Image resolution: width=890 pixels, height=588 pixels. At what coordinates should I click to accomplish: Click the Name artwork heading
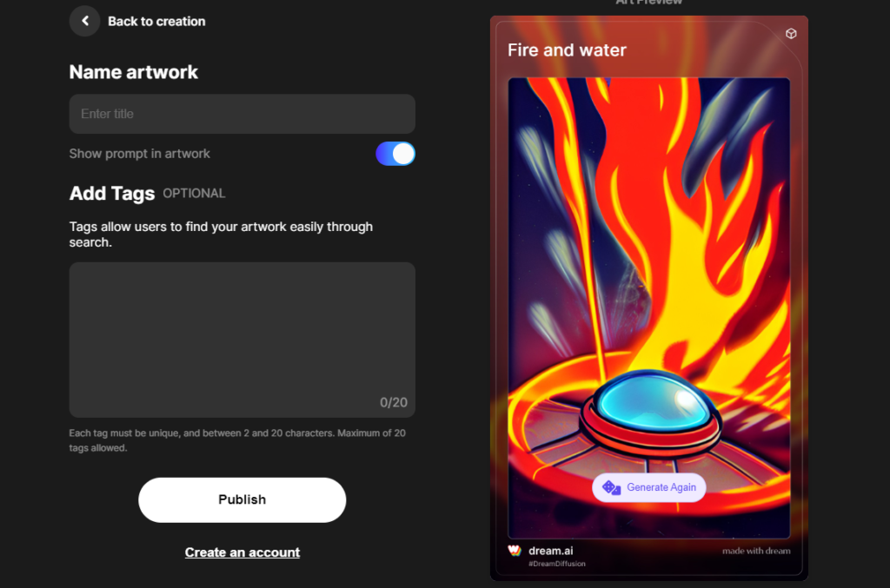(133, 72)
